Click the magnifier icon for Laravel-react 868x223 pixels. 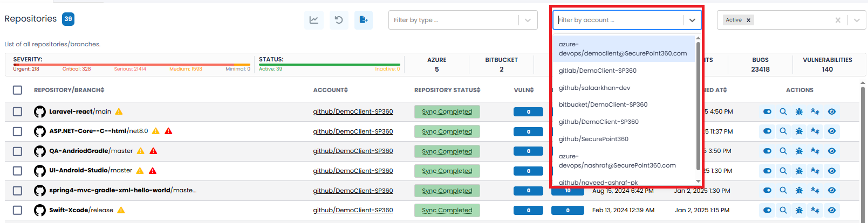coord(783,111)
